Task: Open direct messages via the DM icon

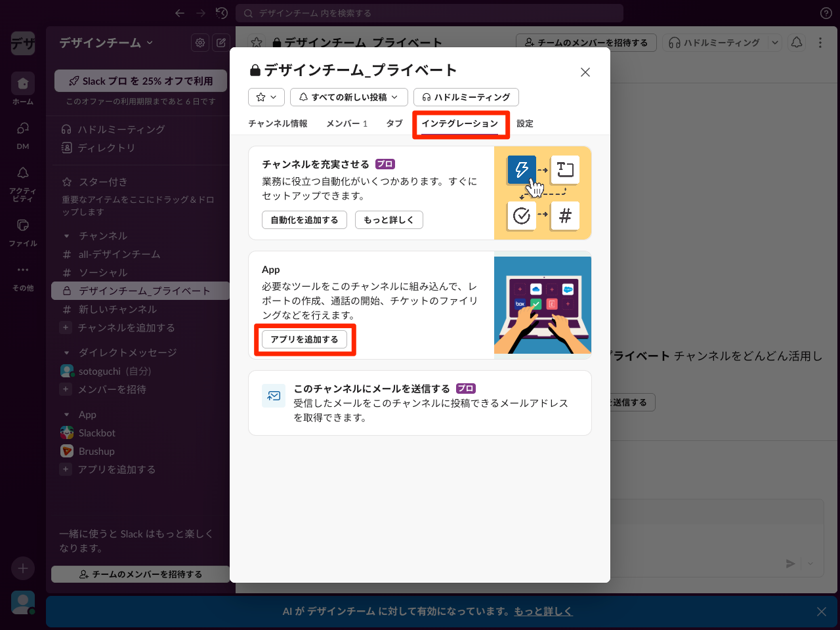Action: [x=22, y=129]
